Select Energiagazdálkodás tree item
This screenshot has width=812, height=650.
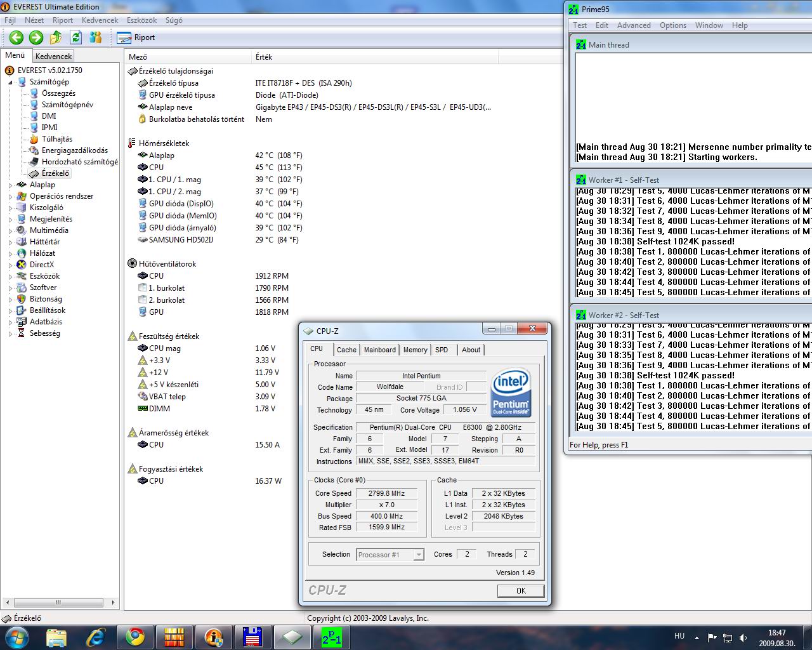75,150
